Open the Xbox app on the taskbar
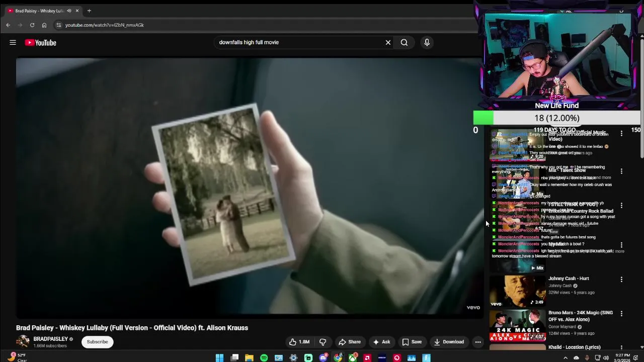This screenshot has width=644, height=362. tap(353, 358)
